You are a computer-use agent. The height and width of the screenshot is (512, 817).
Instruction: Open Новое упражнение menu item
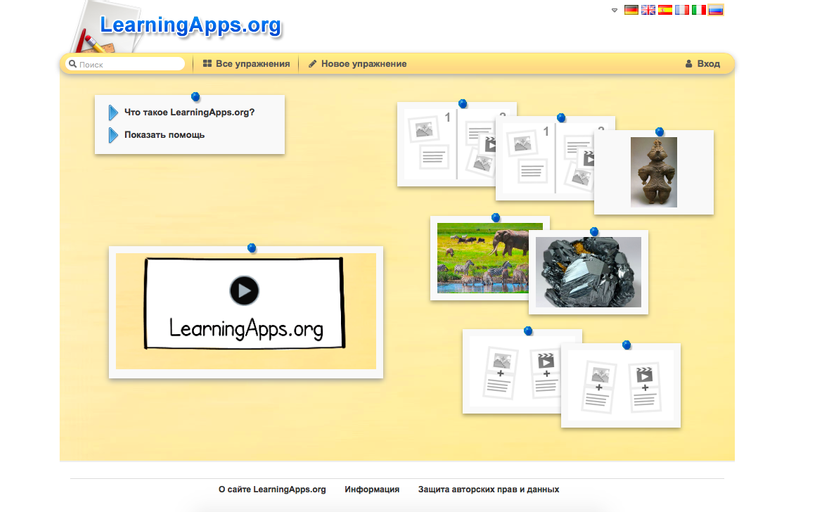(357, 64)
